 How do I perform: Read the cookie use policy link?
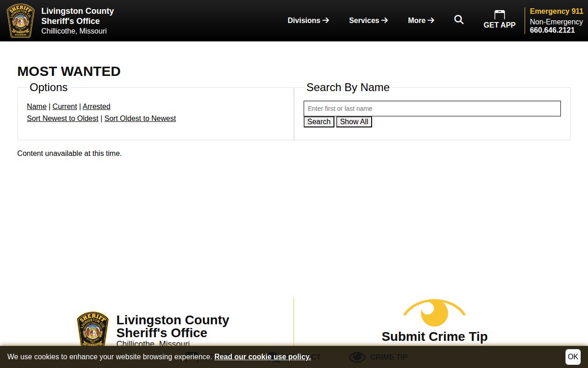pos(263,356)
